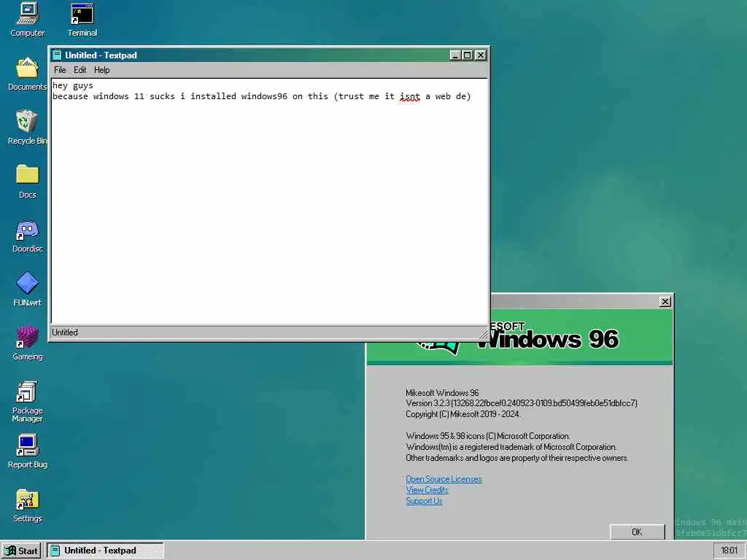
Task: Close the Textpad window
Action: [481, 55]
